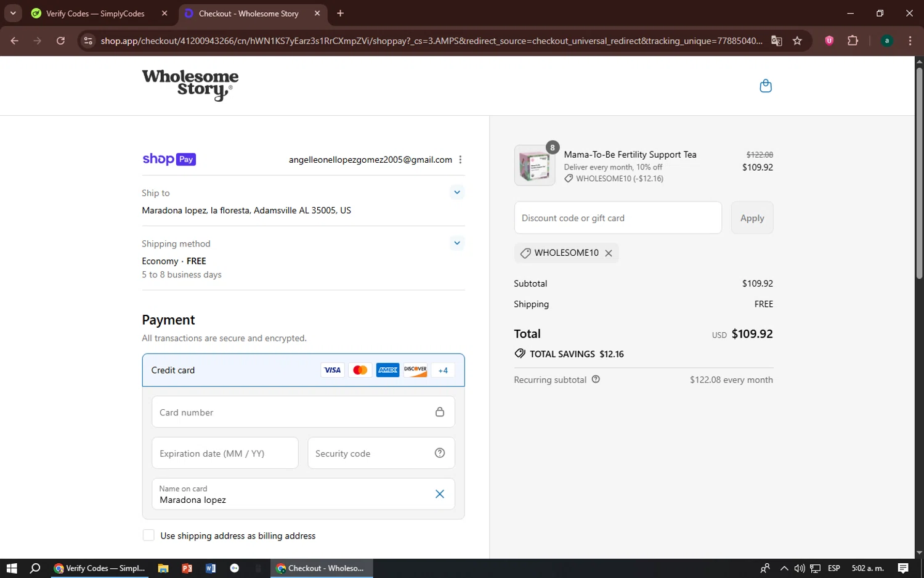Open the Security code help icon
The image size is (924, 578).
(440, 453)
